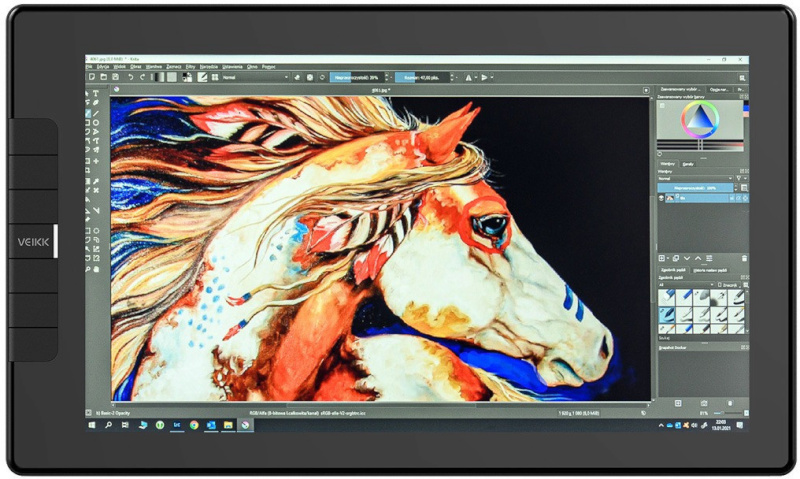Open the Ustawienia menu

(232, 67)
